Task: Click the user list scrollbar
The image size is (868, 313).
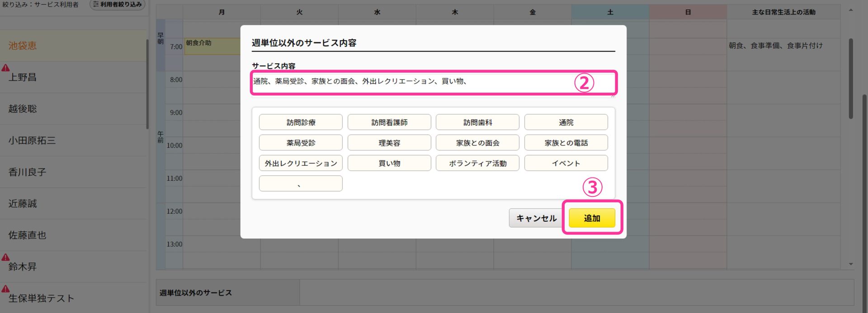Action: click(x=147, y=84)
